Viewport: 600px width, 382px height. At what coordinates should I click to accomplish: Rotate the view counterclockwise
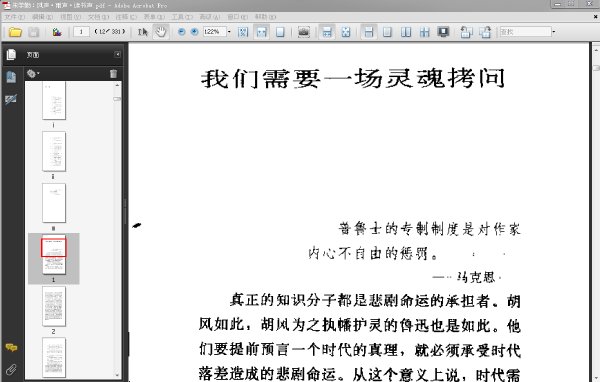point(466,32)
